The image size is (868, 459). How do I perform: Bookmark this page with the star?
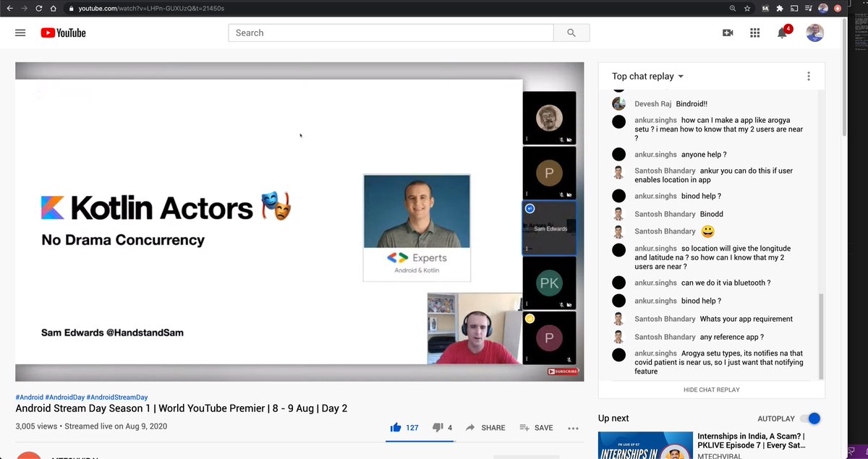coord(747,9)
